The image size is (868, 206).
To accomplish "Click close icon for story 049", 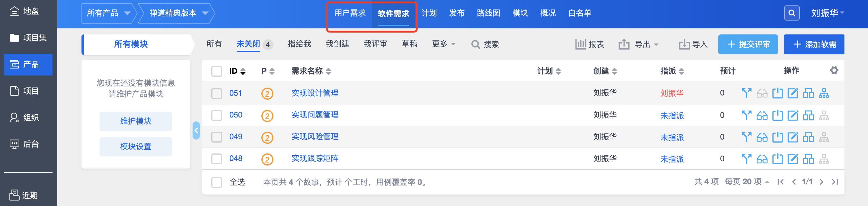I will [x=777, y=137].
